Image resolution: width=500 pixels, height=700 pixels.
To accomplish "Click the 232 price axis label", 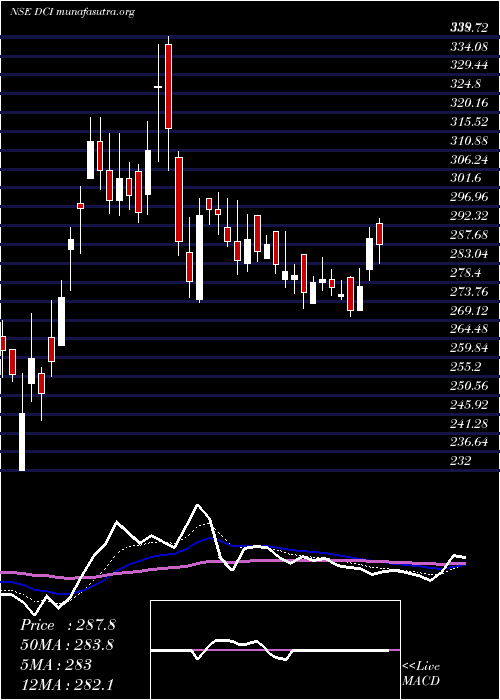I will coord(460,460).
